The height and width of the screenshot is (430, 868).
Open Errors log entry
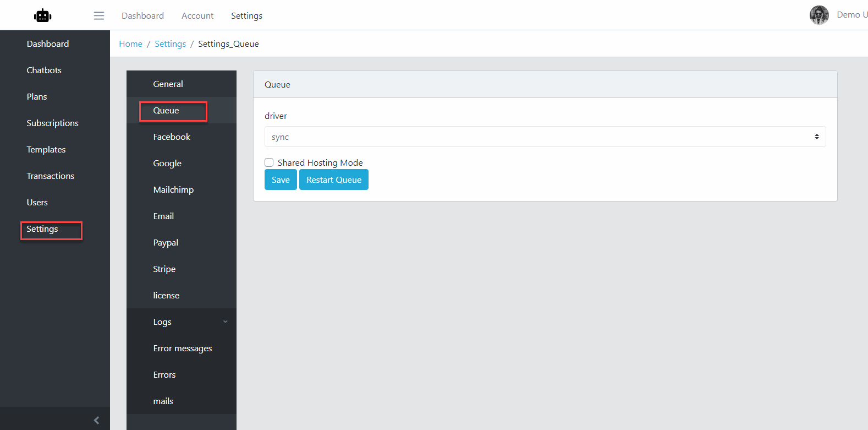(182, 374)
